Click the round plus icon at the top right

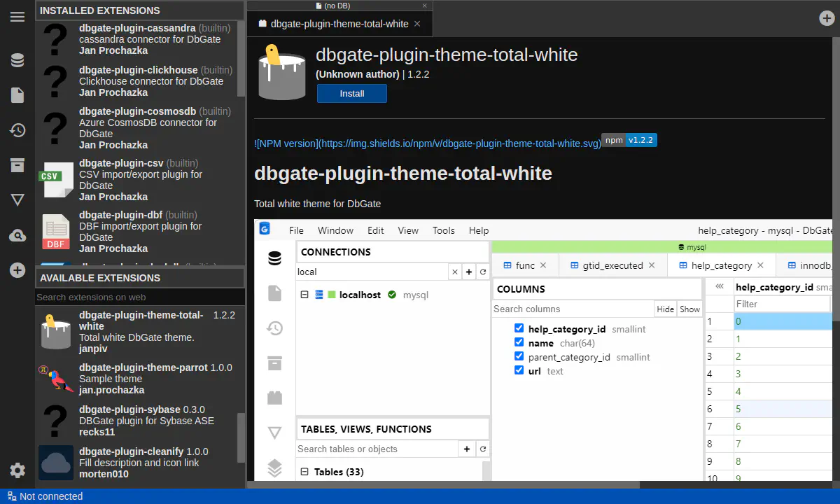(x=827, y=18)
